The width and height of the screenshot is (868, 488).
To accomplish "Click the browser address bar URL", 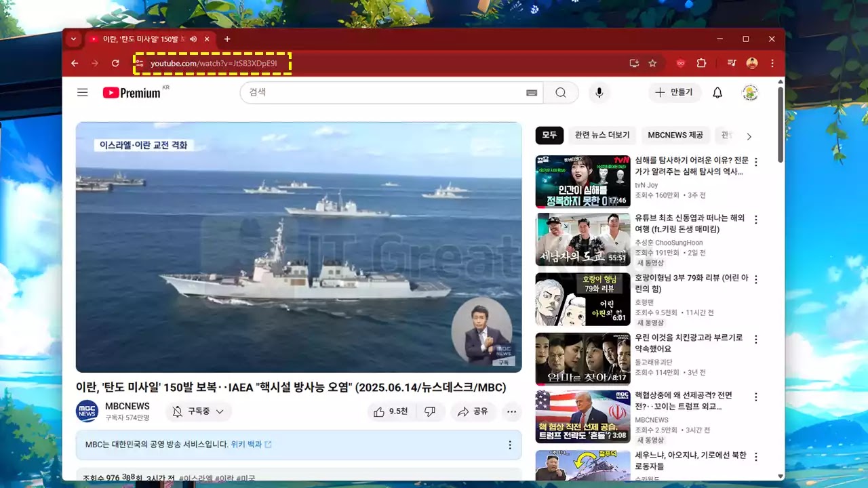I will click(x=213, y=64).
